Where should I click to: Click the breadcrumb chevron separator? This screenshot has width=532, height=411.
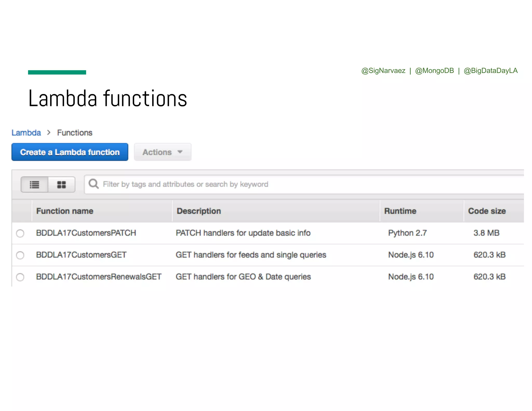(x=49, y=132)
